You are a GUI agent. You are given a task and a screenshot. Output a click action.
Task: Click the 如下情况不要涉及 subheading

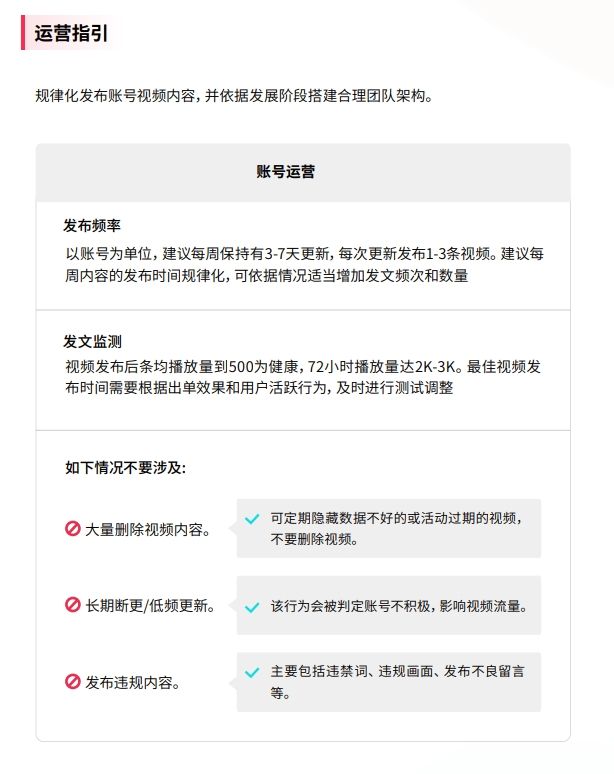coord(125,467)
